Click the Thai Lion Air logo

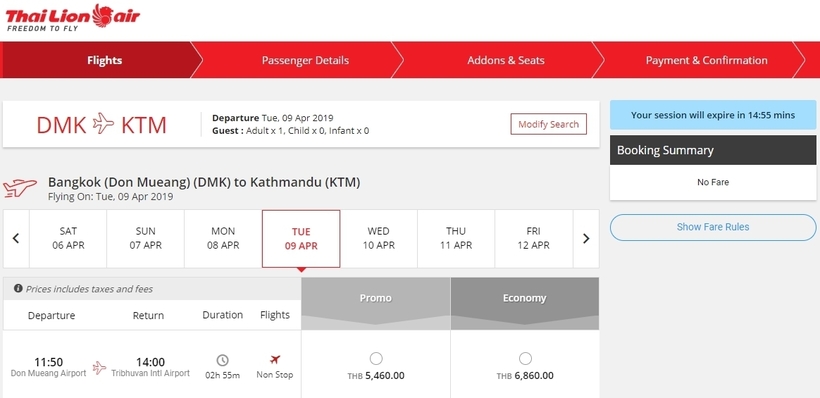(x=73, y=17)
